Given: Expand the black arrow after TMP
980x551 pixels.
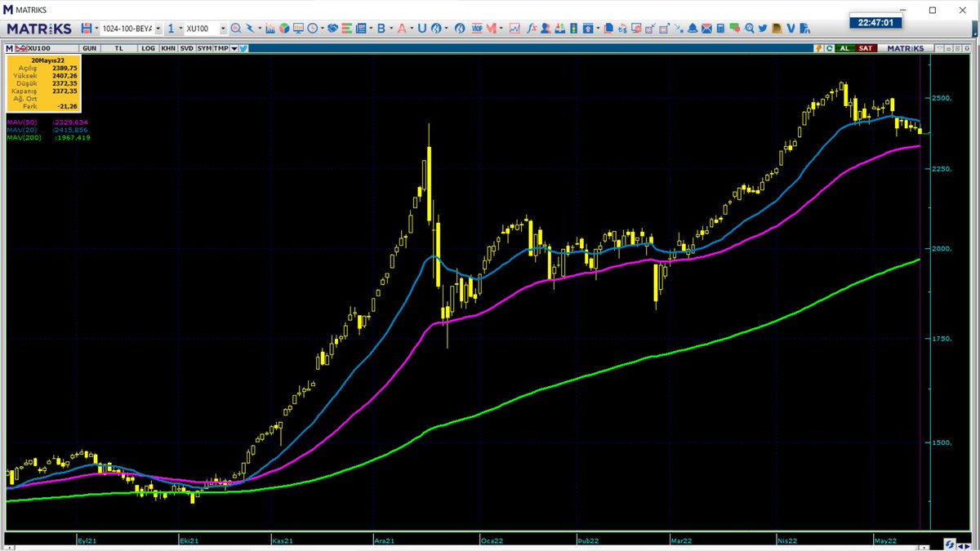Looking at the screenshot, I should pos(234,48).
